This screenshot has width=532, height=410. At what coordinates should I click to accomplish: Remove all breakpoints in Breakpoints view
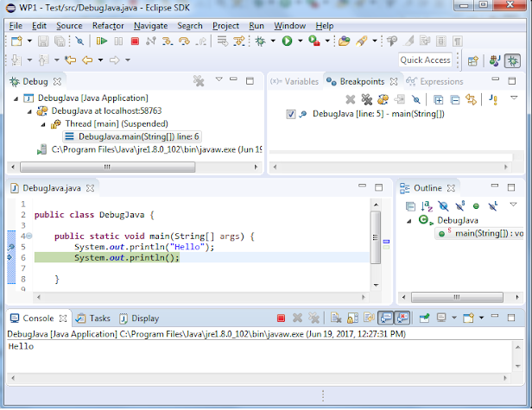[x=366, y=99]
